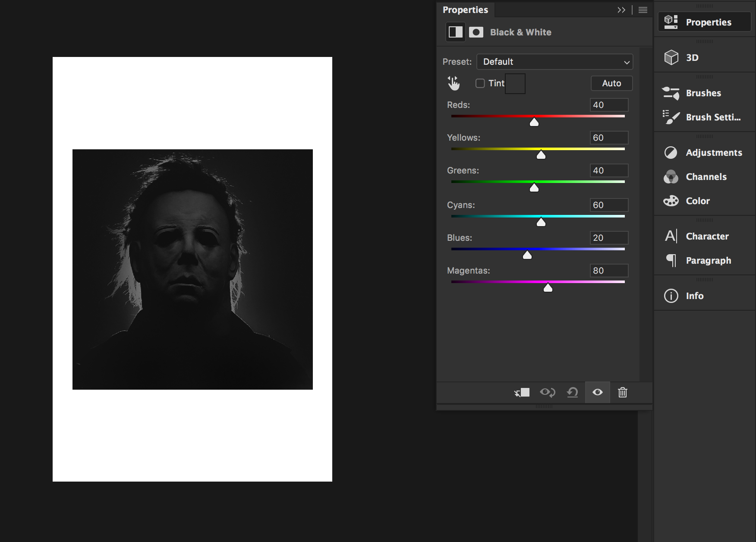Click the Yellows value field
Screen dimensions: 756x542
609,138
